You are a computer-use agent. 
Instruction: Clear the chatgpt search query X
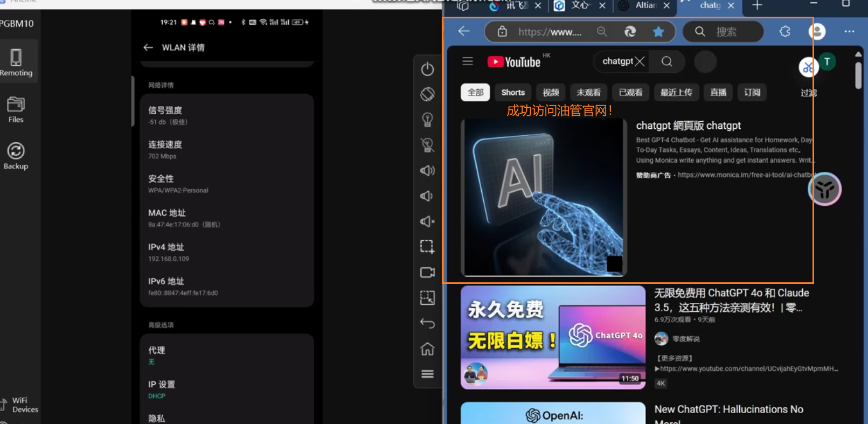[640, 61]
